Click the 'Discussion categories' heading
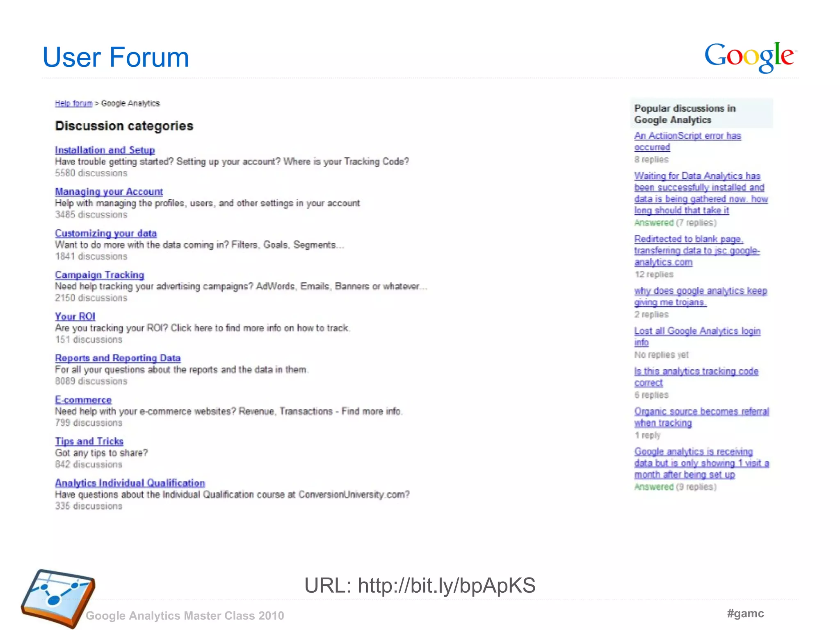Screen dimensions: 840x630 click(124, 126)
